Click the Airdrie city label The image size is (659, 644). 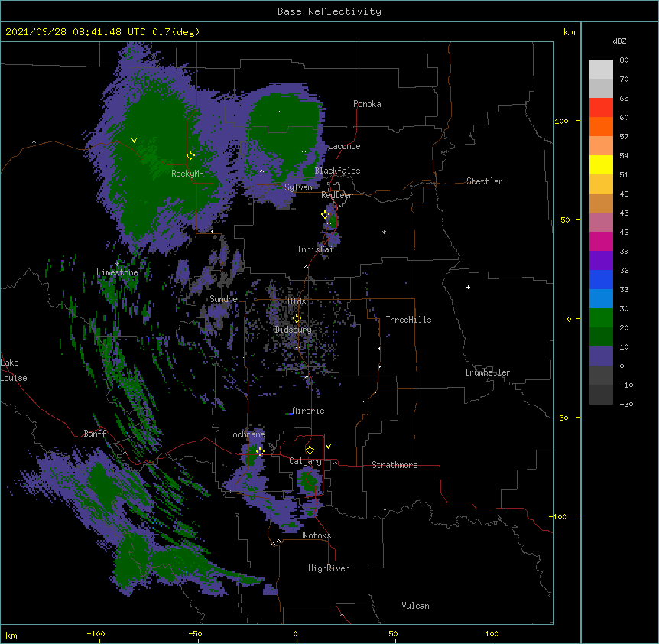point(308,411)
